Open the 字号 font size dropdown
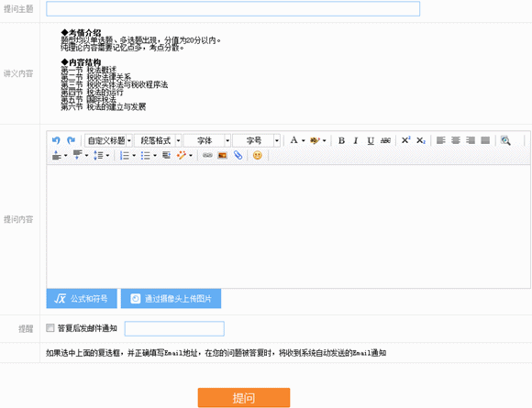532x408 pixels. [x=256, y=140]
